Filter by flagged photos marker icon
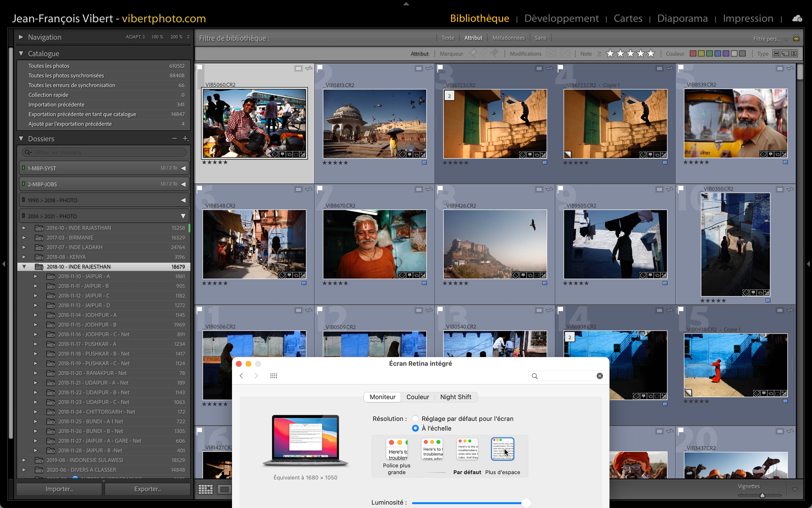The image size is (812, 508). click(x=473, y=53)
